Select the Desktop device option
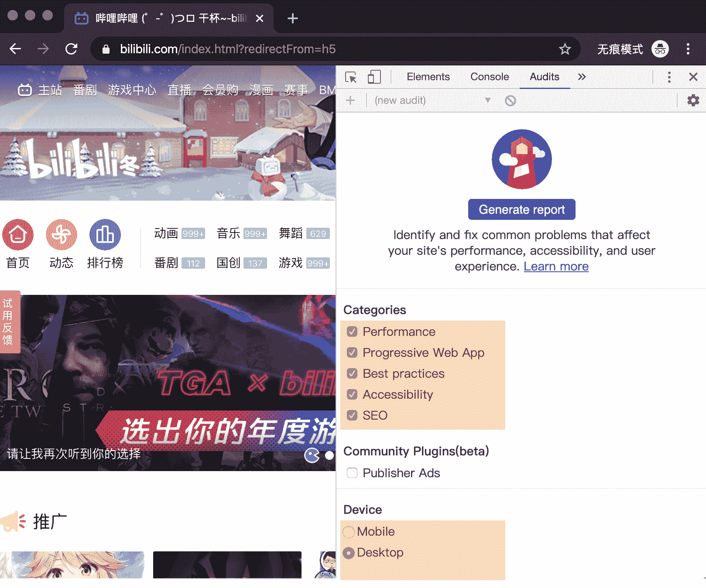This screenshot has width=706, height=588. (x=349, y=553)
